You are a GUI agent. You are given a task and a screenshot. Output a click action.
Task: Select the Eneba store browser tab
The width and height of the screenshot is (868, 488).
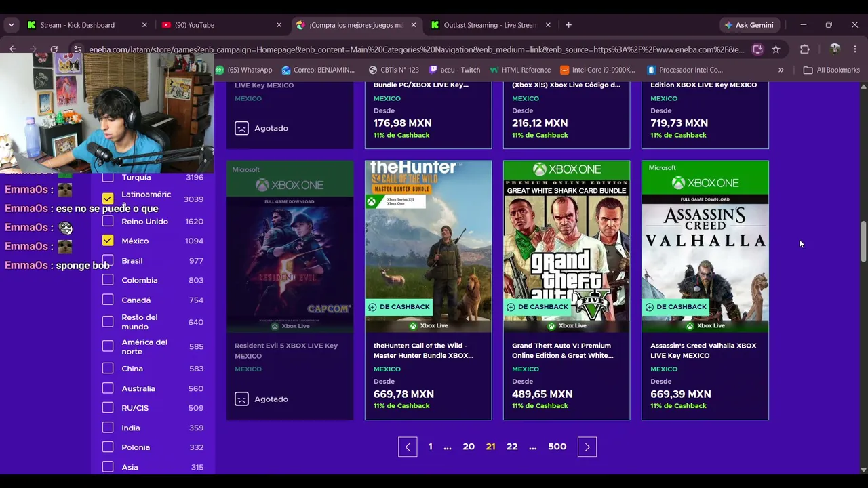click(x=356, y=25)
